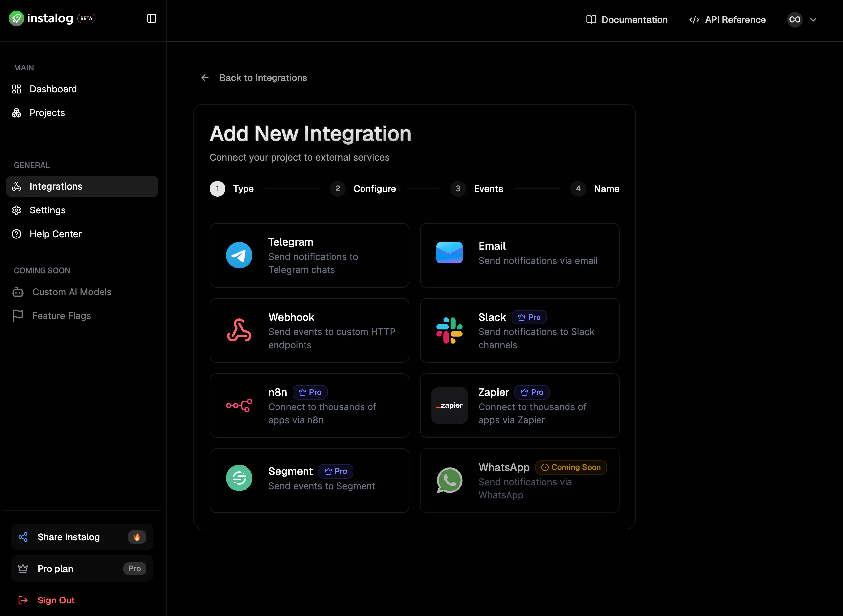Click the BETA badge beside instalog
Viewport: 843px width, 616px height.
tap(86, 18)
